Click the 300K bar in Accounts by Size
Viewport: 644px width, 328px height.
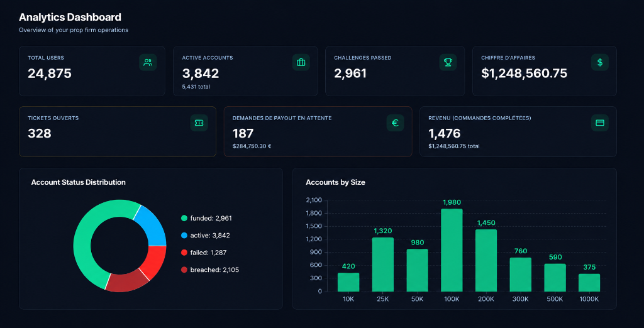click(x=520, y=275)
